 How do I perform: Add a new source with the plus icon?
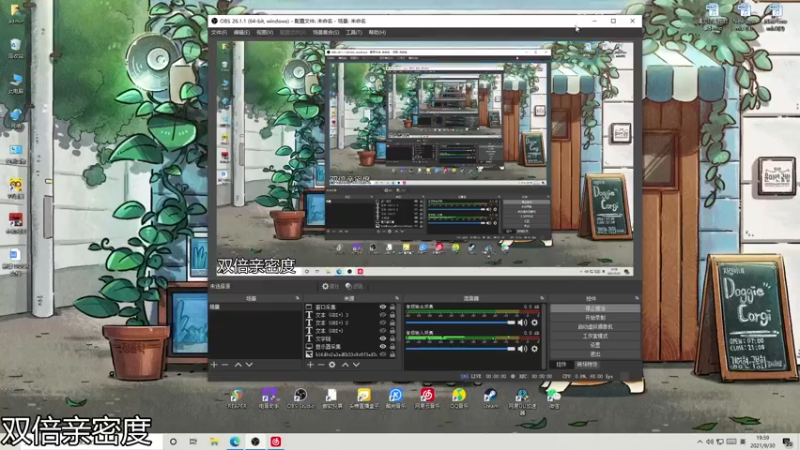pos(310,365)
